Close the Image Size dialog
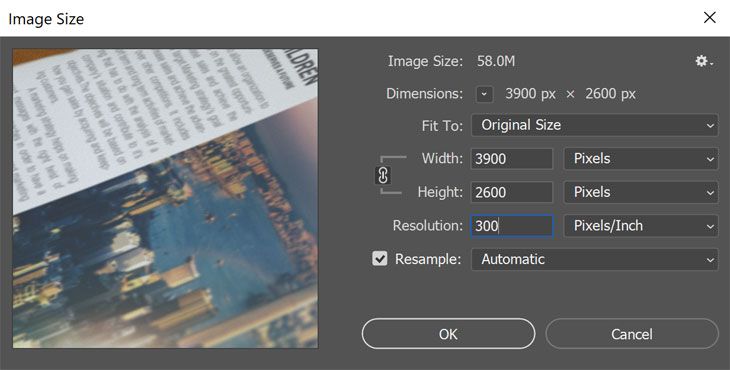This screenshot has width=730, height=370. [710, 18]
